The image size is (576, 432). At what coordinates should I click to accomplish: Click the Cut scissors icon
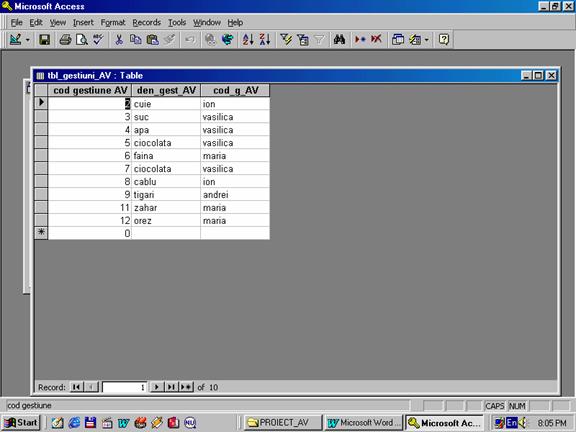pyautogui.click(x=119, y=39)
